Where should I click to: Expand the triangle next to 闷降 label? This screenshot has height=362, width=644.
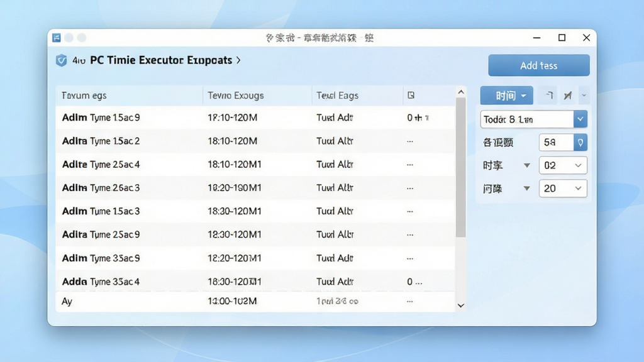click(x=526, y=189)
